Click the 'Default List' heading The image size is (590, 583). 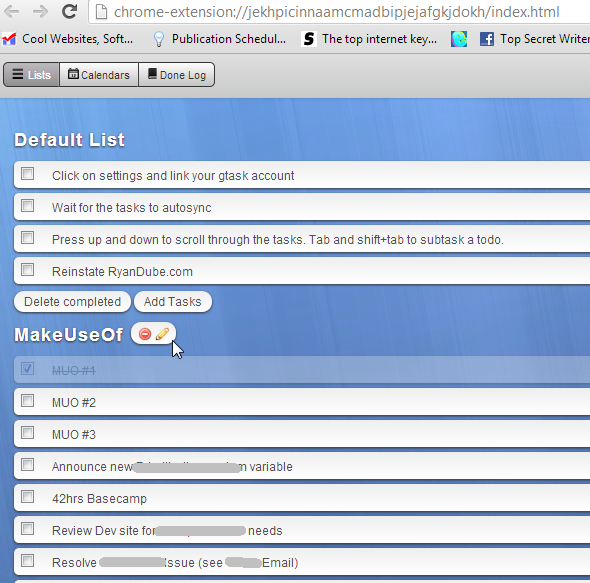tap(70, 140)
